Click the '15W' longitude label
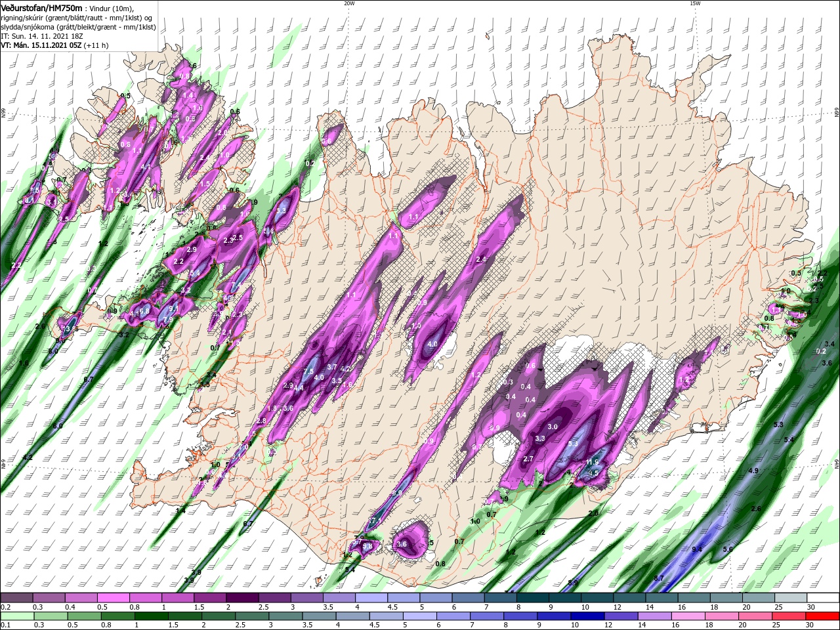This screenshot has height=630, width=840. pos(695,3)
